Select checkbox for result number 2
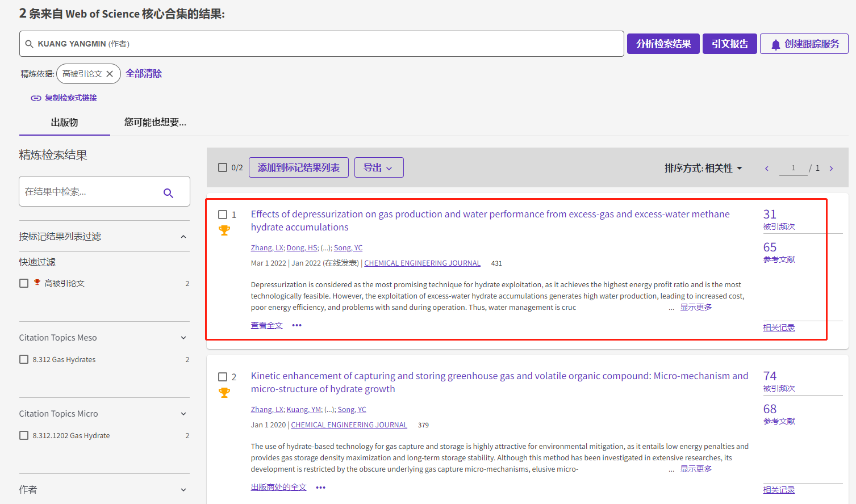The width and height of the screenshot is (856, 504). (223, 377)
